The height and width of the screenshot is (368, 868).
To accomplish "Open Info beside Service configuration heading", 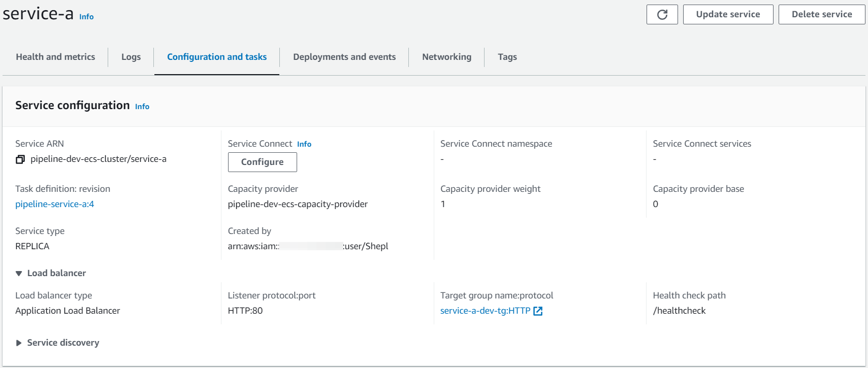I will pos(142,107).
